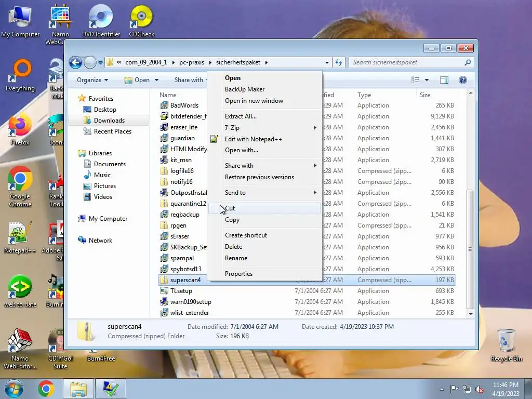Click the refresh address bar icon
Screen dimensions: 532x399
[x=339, y=62]
